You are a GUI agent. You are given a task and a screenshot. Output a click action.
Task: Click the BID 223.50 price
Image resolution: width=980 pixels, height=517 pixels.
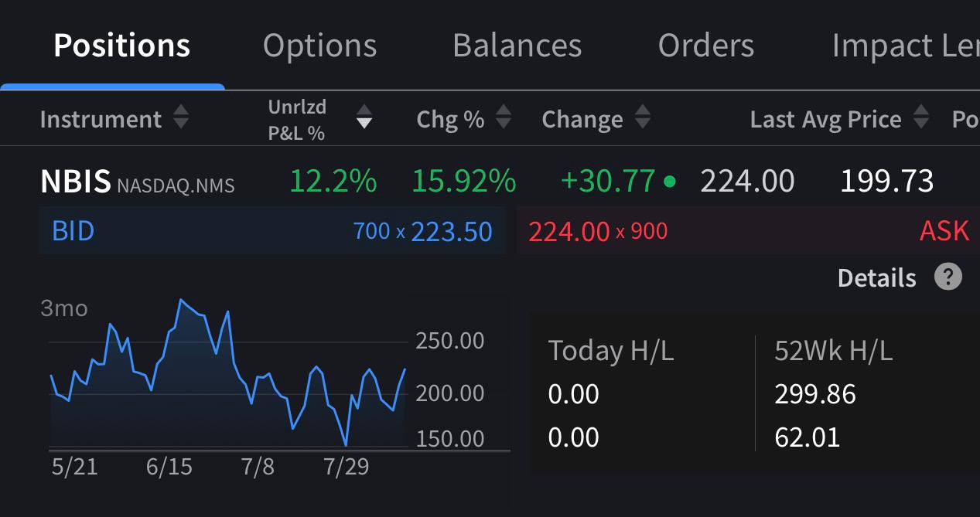(x=452, y=231)
